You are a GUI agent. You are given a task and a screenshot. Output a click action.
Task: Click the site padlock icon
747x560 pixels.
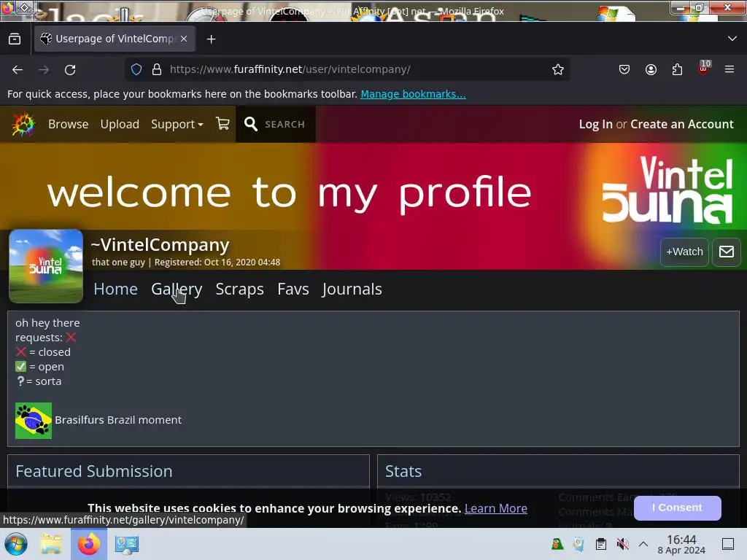(x=157, y=69)
